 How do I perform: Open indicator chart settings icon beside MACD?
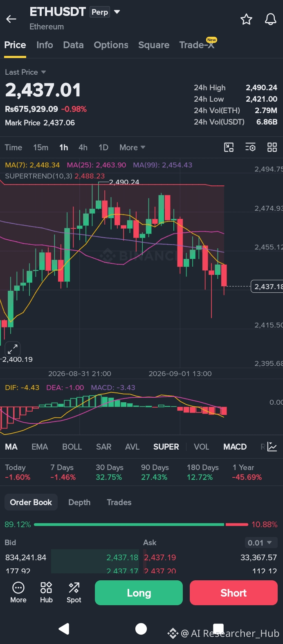pyautogui.click(x=272, y=447)
